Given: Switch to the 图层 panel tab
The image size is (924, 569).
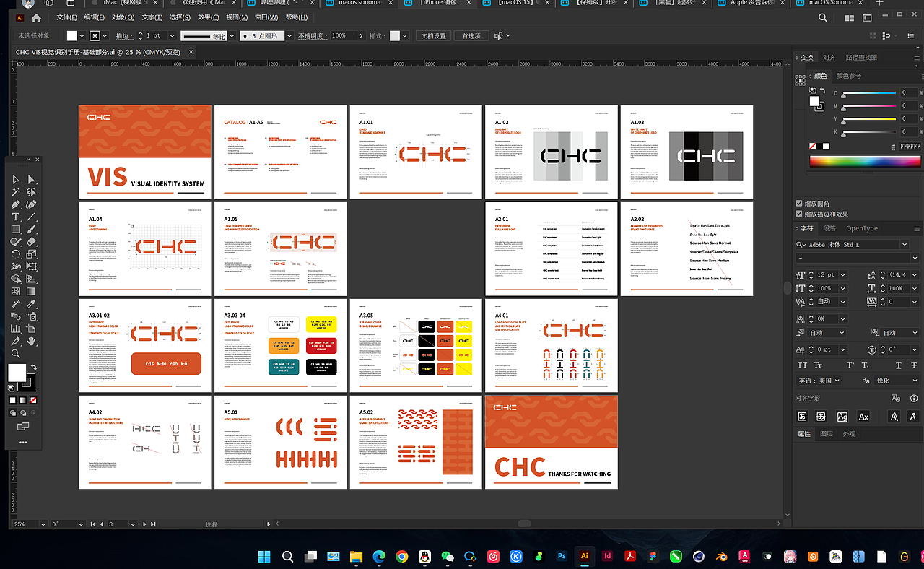Looking at the screenshot, I should [x=827, y=434].
